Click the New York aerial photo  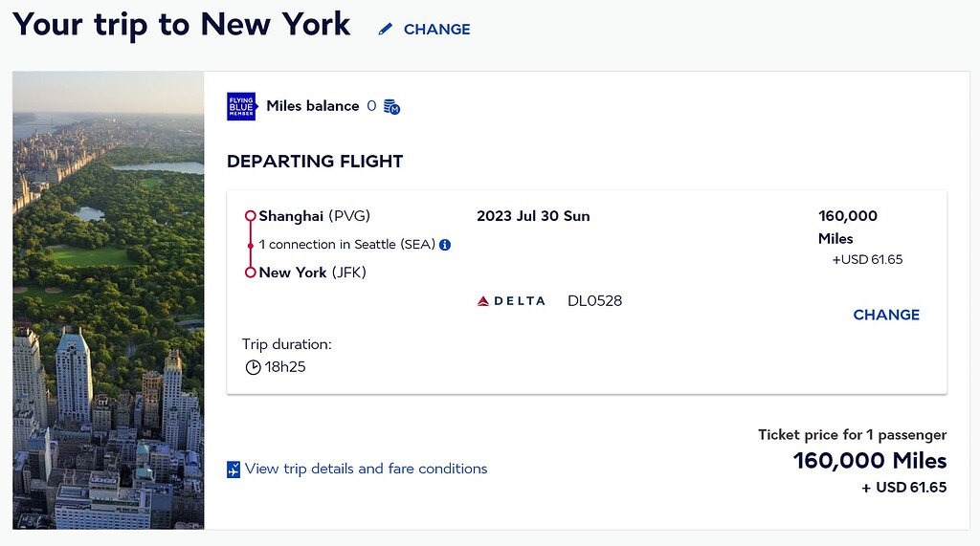108,300
